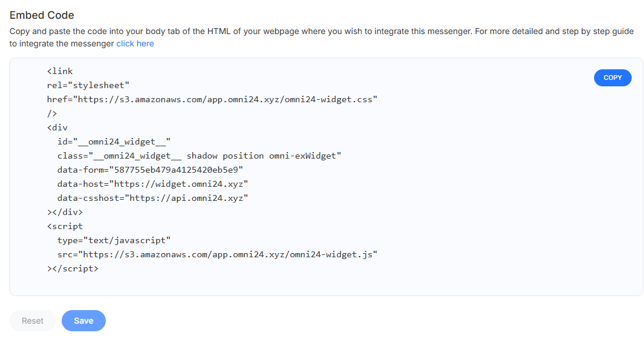This screenshot has height=343, width=644.
Task: Click the omni24-widget.js src line
Action: 217,254
